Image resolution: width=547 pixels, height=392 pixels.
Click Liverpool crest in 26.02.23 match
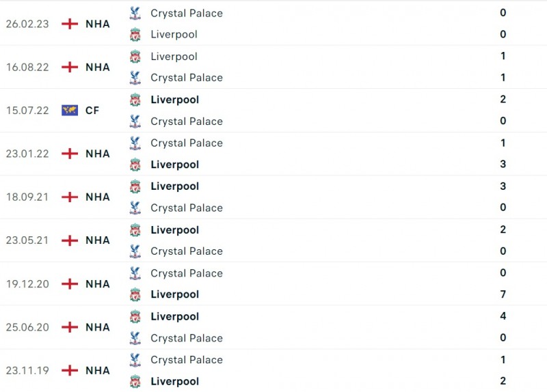coord(135,34)
